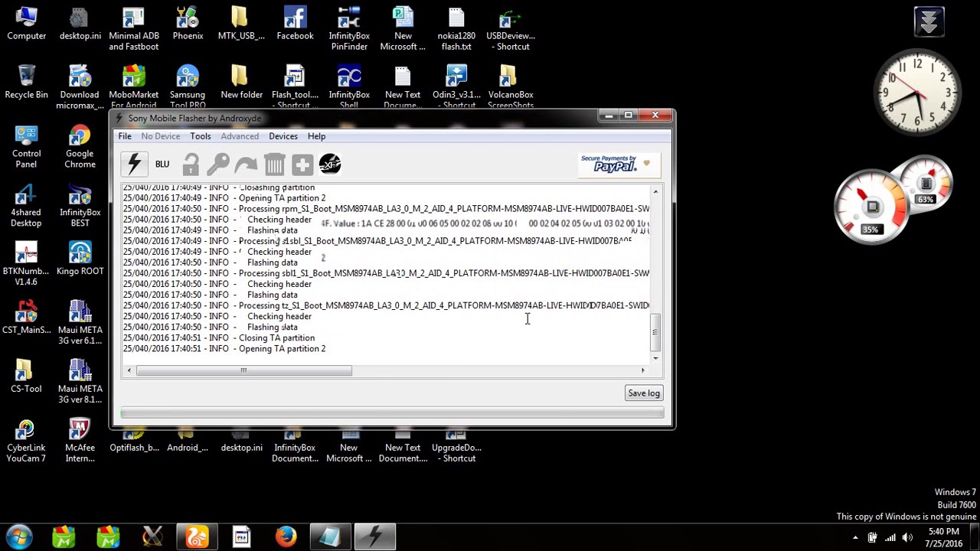Click the log scroll right arrow
This screenshot has height=551, width=980.
click(x=643, y=370)
